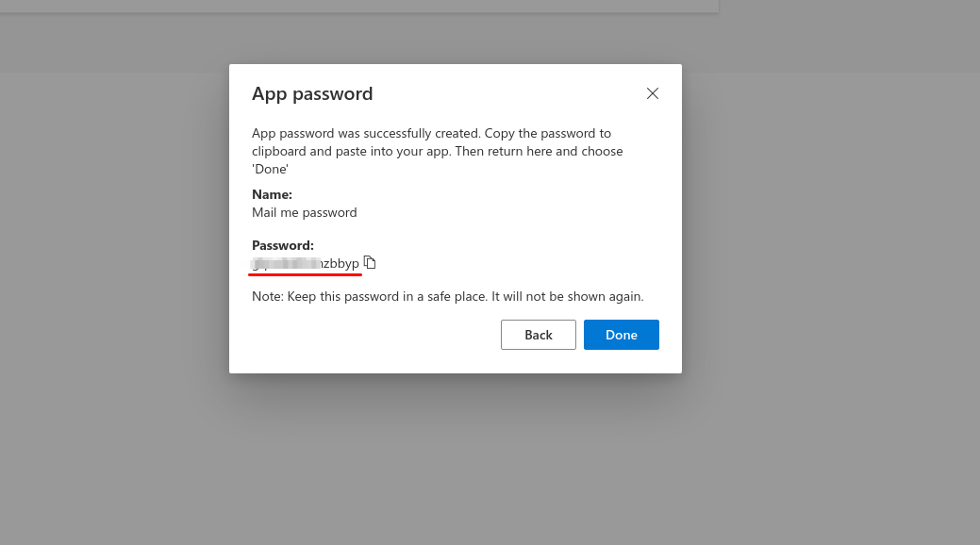
Task: Click the red underline beneath the password
Action: tap(305, 275)
